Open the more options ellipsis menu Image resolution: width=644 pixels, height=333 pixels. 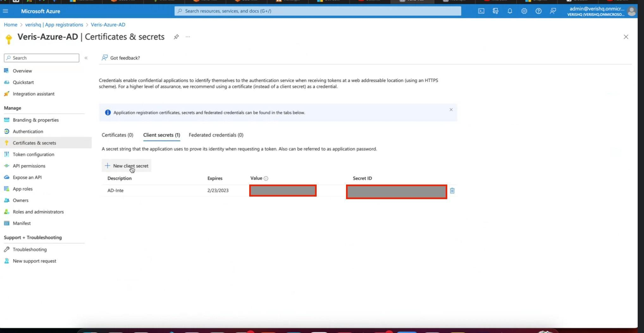(x=188, y=37)
